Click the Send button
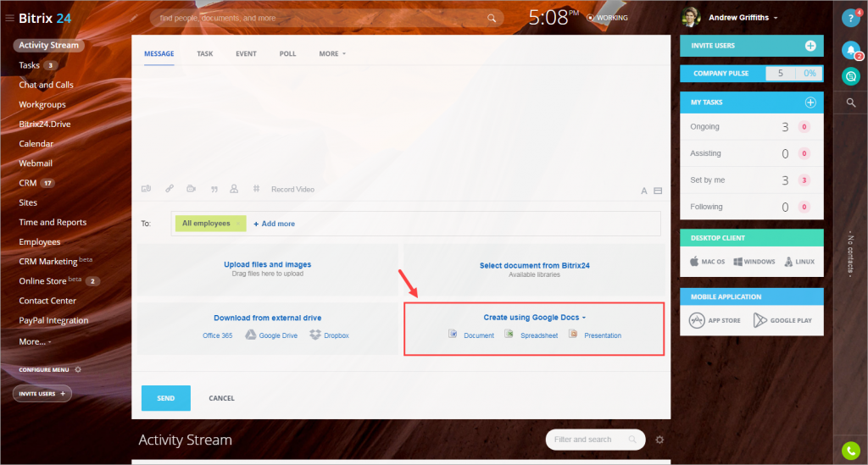 165,398
